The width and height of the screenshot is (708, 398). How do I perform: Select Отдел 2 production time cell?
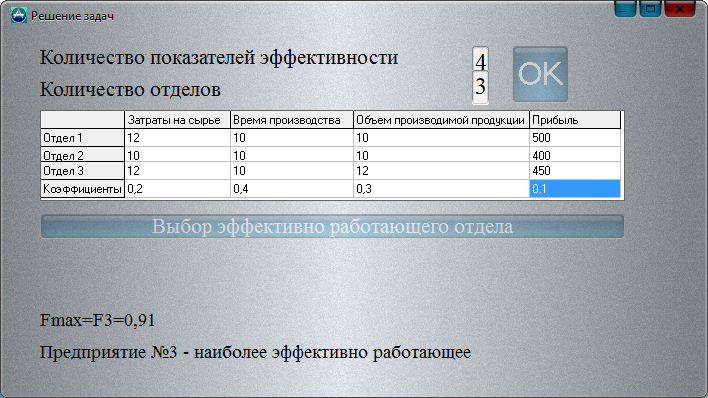292,155
